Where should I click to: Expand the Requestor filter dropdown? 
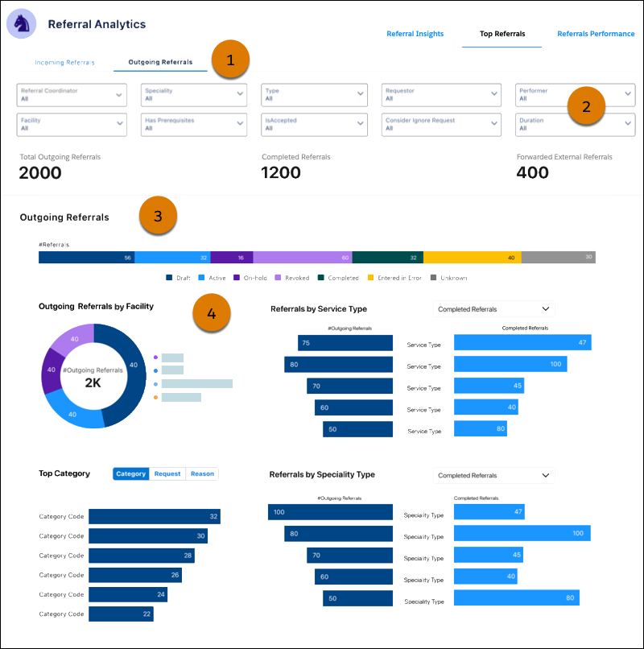(441, 95)
